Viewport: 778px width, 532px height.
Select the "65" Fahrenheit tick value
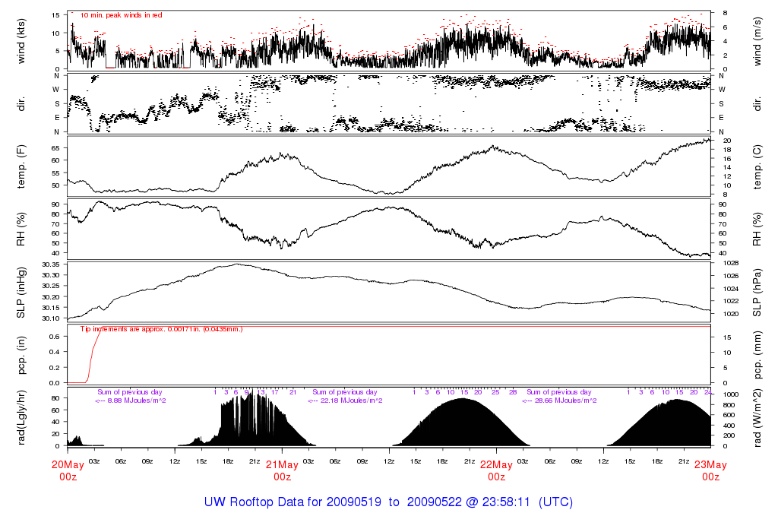[x=55, y=148]
